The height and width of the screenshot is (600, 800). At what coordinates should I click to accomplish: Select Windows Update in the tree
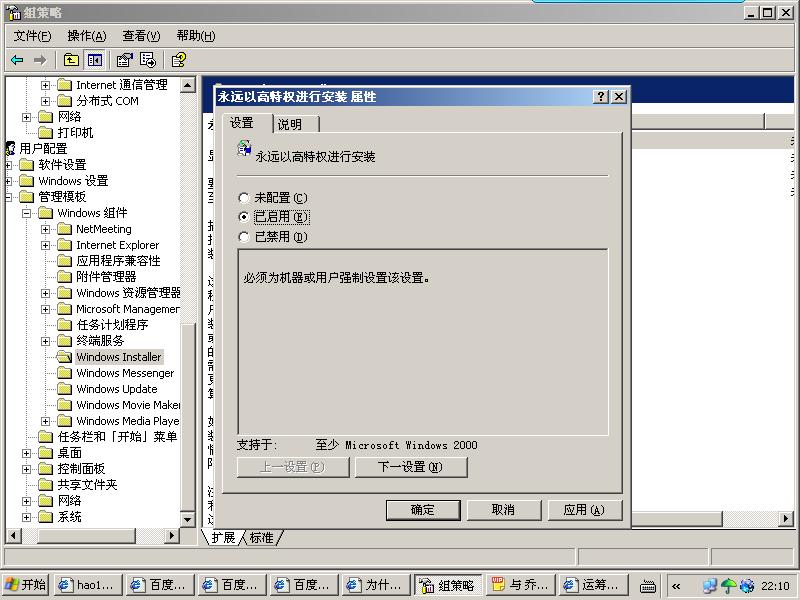tap(116, 389)
